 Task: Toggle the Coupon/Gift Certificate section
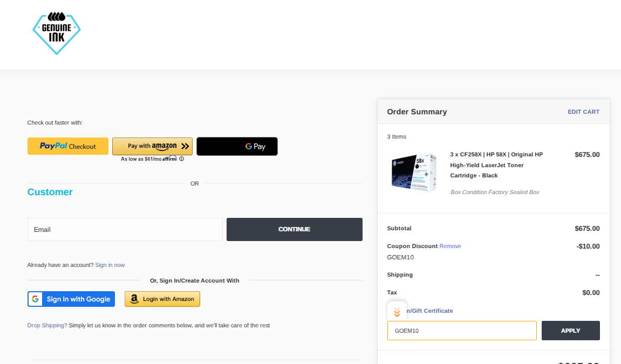coord(431,311)
